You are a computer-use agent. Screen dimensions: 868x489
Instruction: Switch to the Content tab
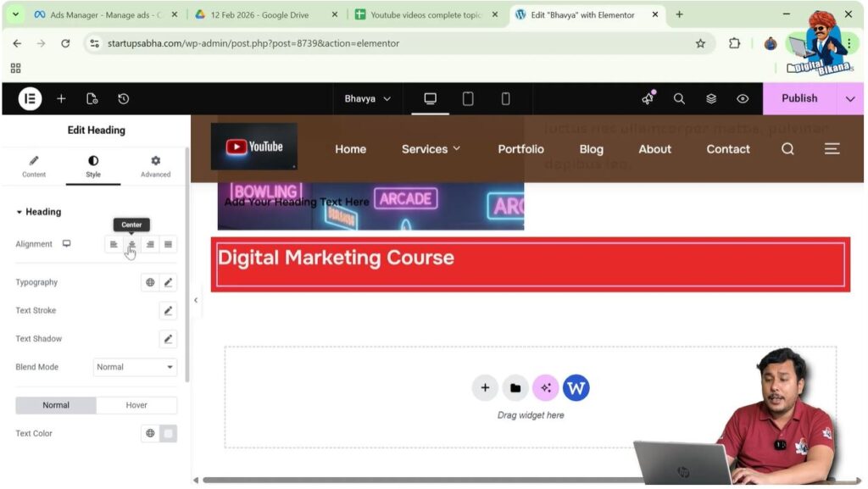click(x=34, y=166)
